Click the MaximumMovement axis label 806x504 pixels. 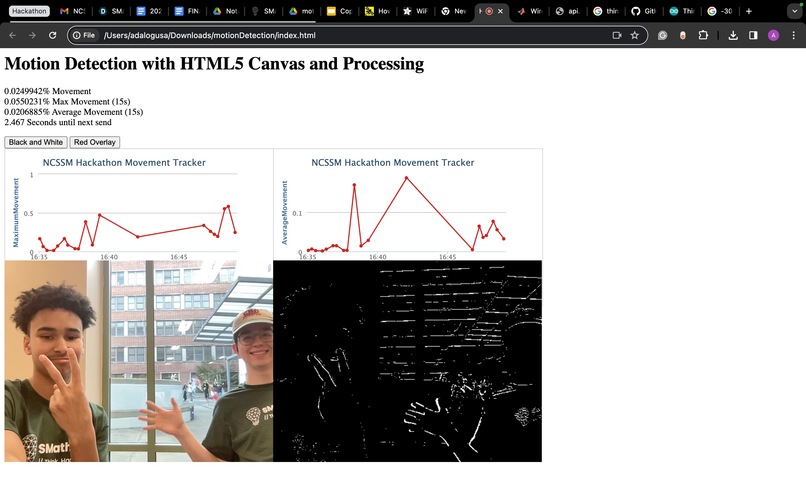[x=16, y=212]
